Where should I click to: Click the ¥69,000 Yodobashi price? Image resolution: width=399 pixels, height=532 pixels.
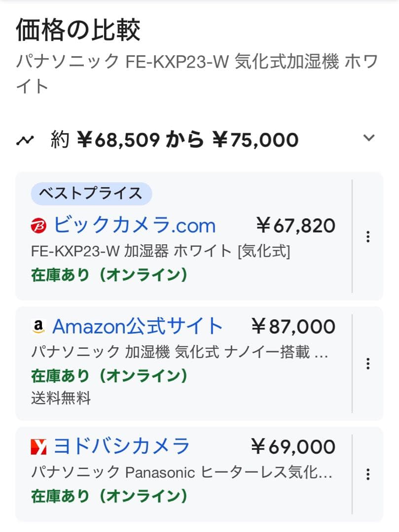click(x=295, y=446)
